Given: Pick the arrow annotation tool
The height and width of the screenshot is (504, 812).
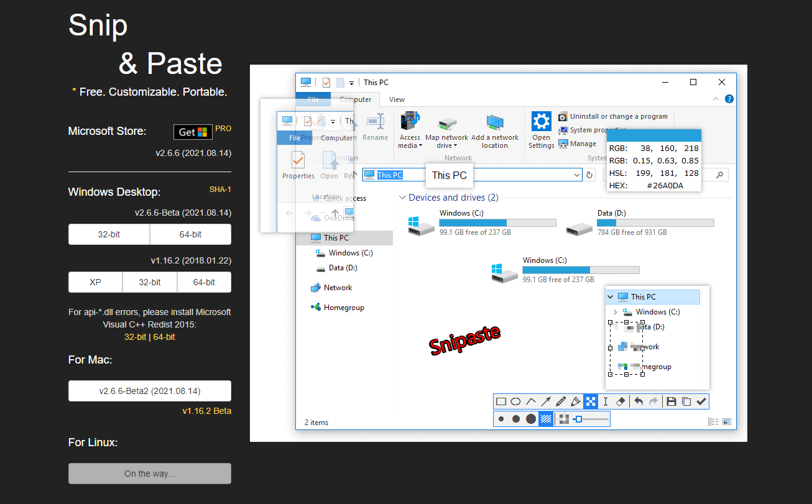Looking at the screenshot, I should coord(546,401).
